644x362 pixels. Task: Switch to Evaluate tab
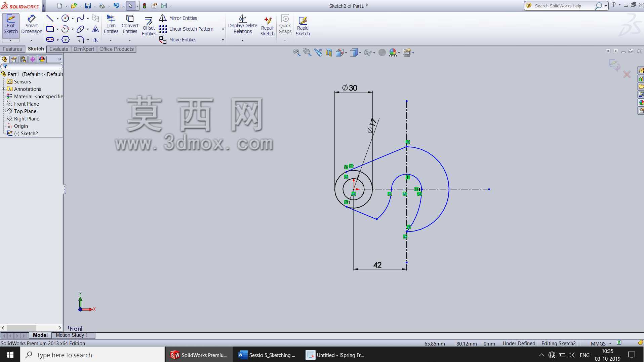tap(59, 49)
